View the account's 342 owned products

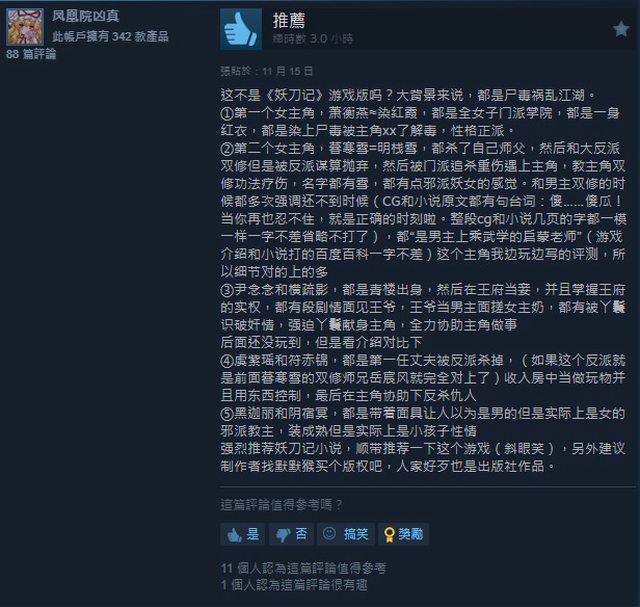[x=110, y=36]
